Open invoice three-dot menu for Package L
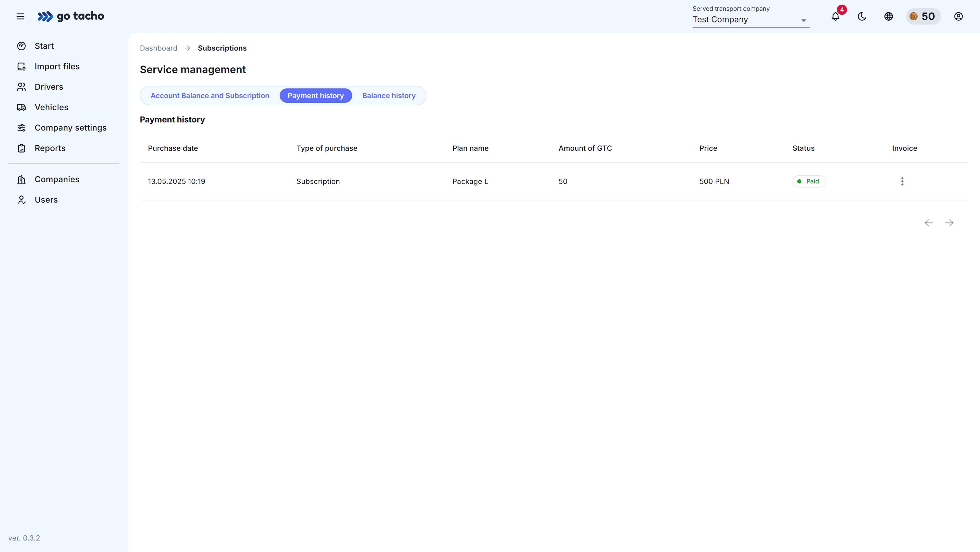Screen dimensions: 980x552 click(x=902, y=182)
